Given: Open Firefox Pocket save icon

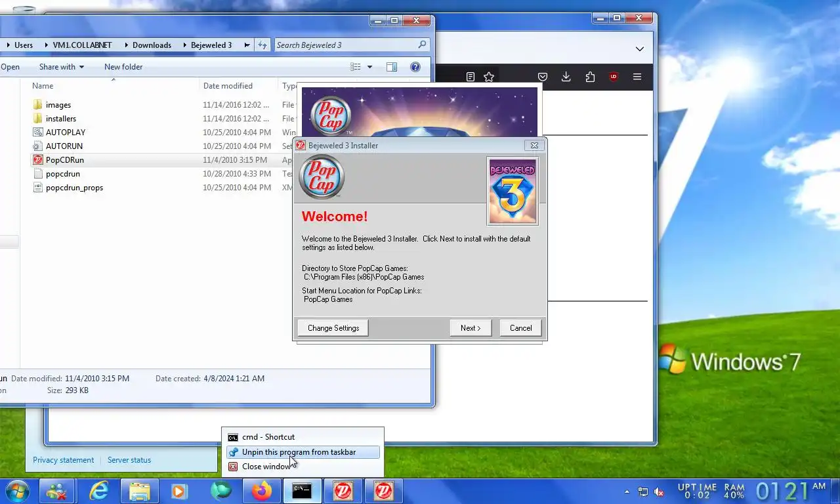Looking at the screenshot, I should pyautogui.click(x=543, y=77).
